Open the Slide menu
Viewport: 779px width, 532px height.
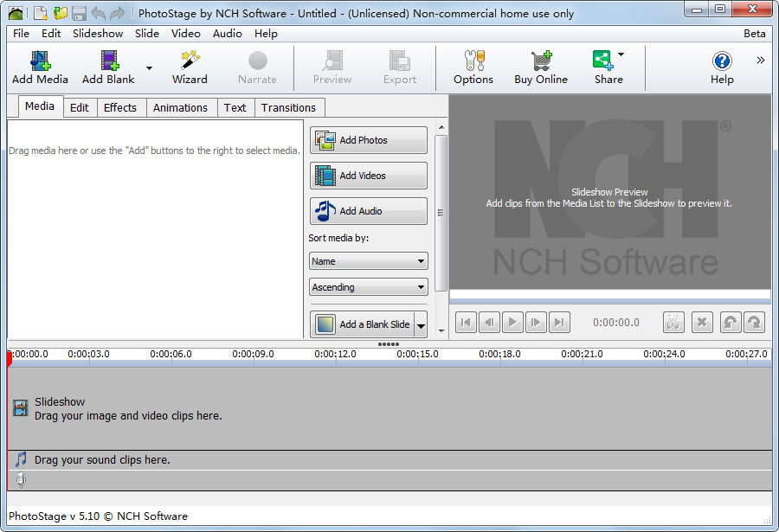pos(147,33)
